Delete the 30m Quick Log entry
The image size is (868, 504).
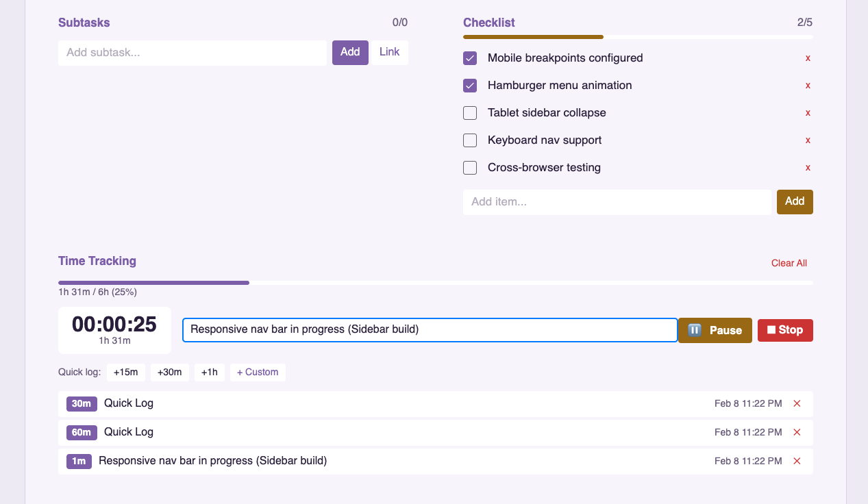[x=797, y=403]
